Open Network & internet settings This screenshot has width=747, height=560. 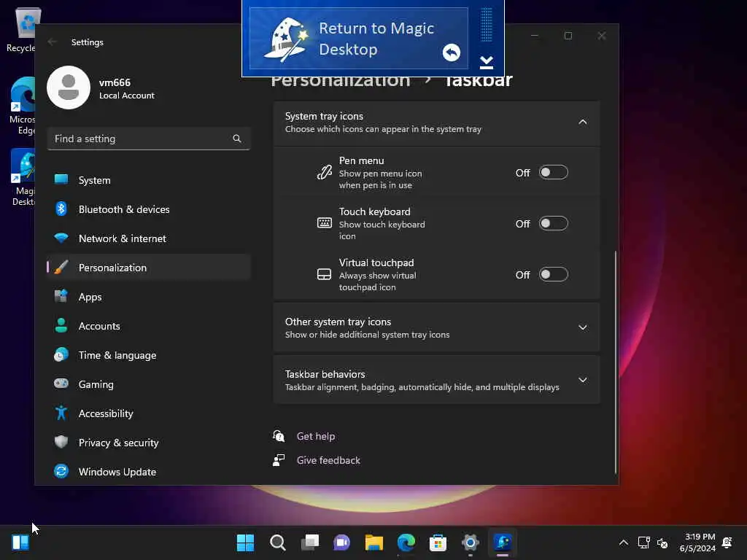(149, 238)
